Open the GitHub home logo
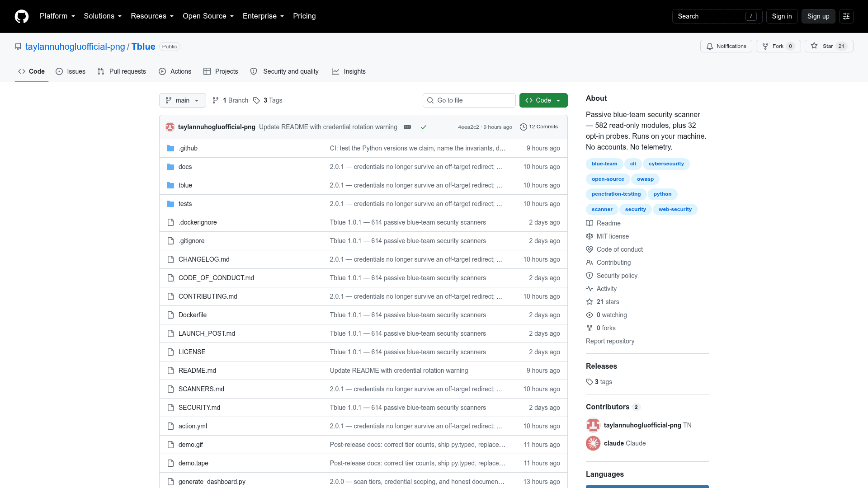 22,16
